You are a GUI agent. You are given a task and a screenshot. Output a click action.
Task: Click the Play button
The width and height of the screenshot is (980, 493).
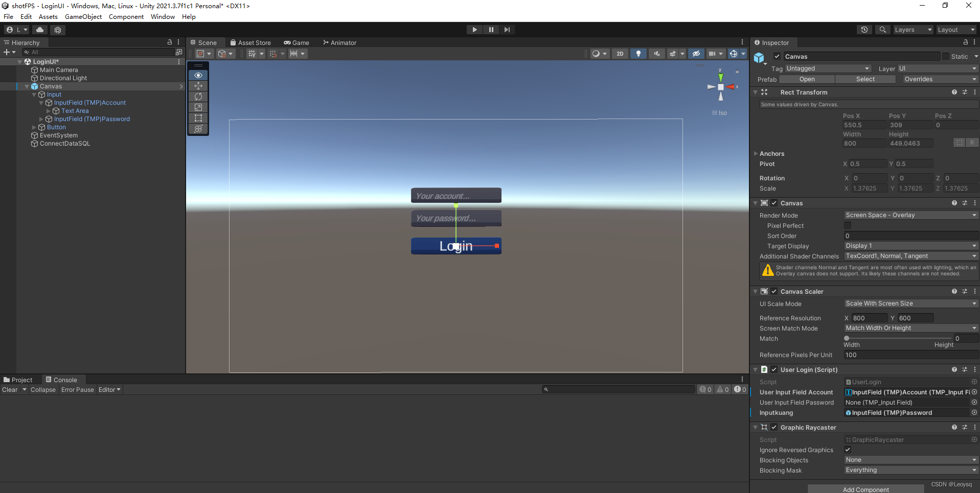click(474, 30)
